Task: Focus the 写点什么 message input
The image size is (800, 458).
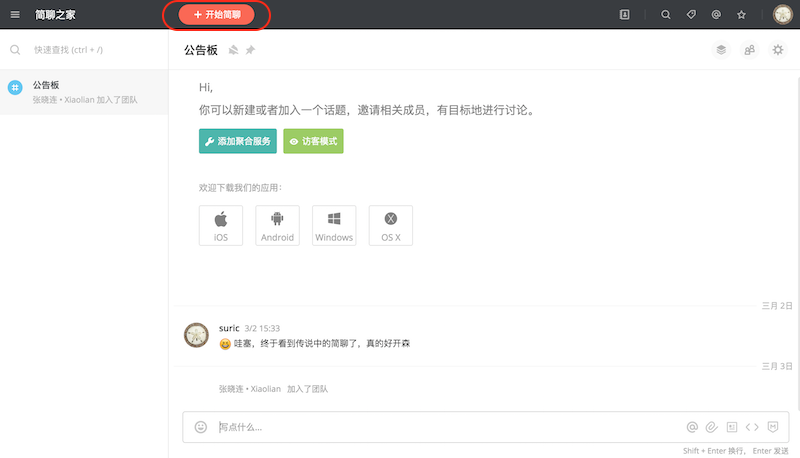Action: click(x=440, y=427)
